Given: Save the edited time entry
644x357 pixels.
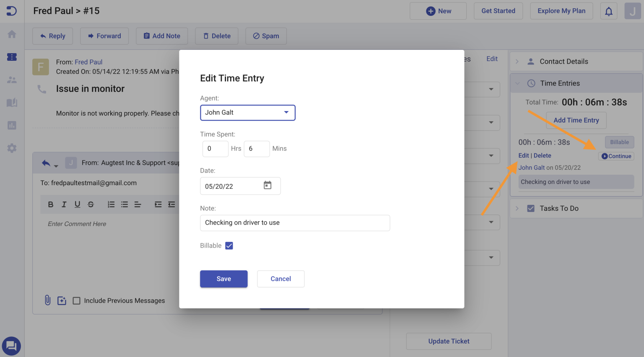Looking at the screenshot, I should coord(223,279).
